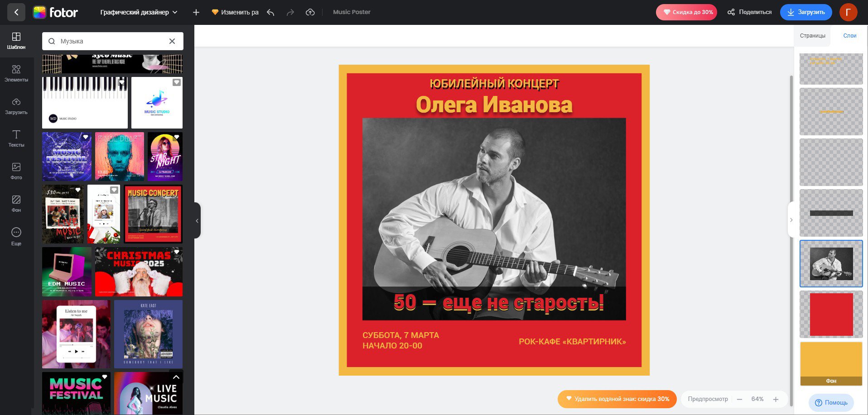Open the Загрузить upload panel in sidebar

click(16, 106)
